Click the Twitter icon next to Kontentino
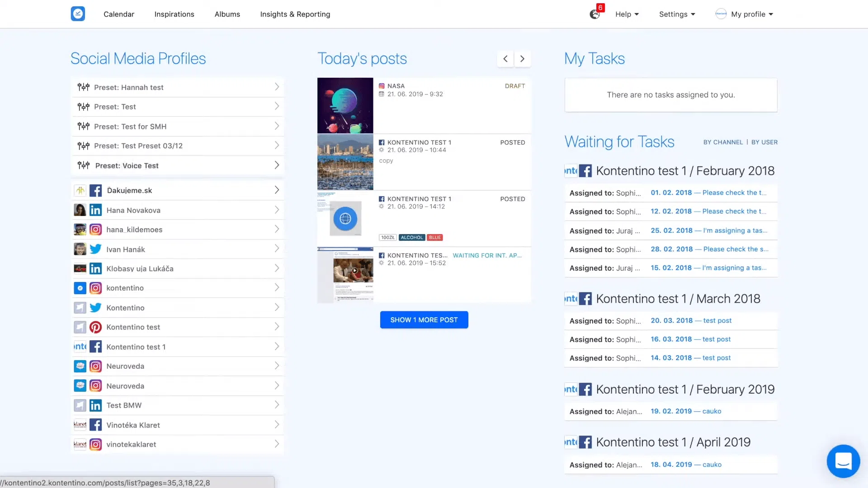 (95, 308)
